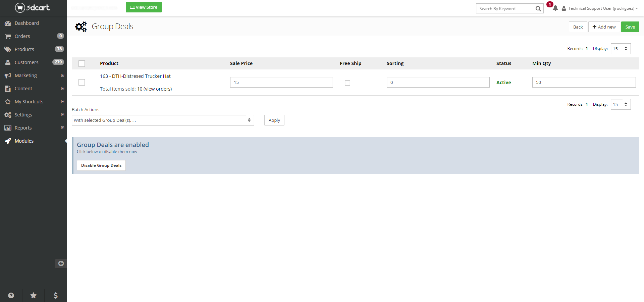Click the dollar sign billing icon

click(56, 295)
